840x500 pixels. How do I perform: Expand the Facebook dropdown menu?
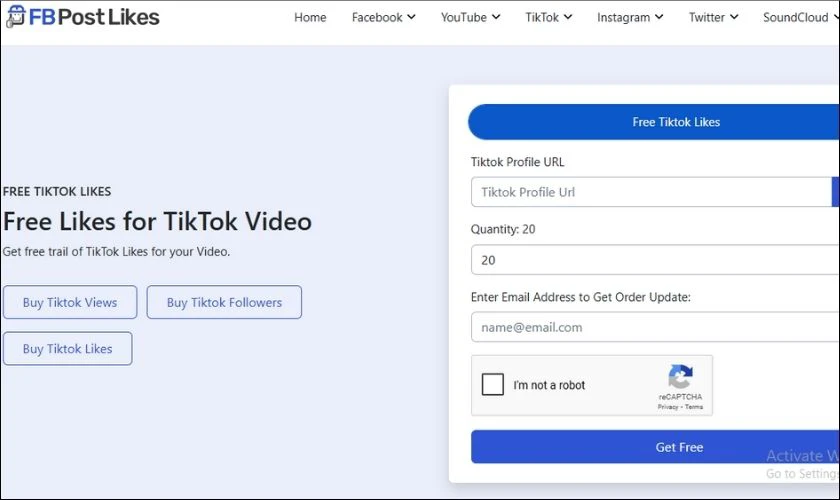pos(383,18)
